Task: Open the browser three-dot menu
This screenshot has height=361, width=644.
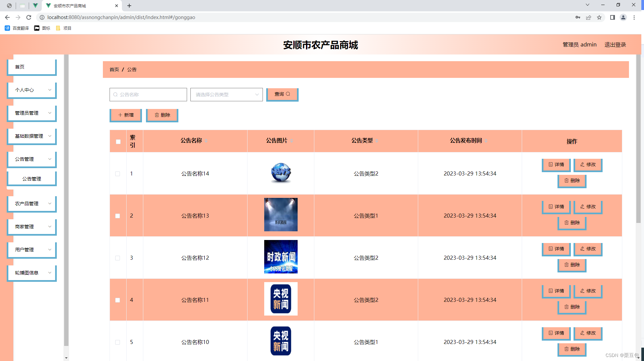Action: tap(634, 17)
